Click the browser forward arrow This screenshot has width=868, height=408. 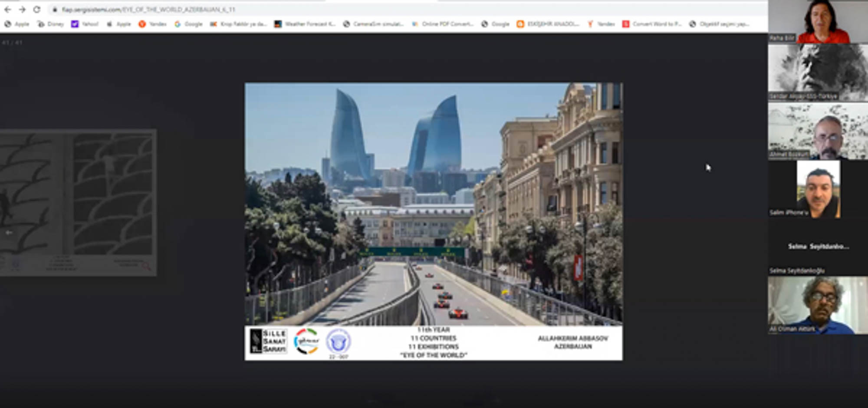[x=22, y=9]
